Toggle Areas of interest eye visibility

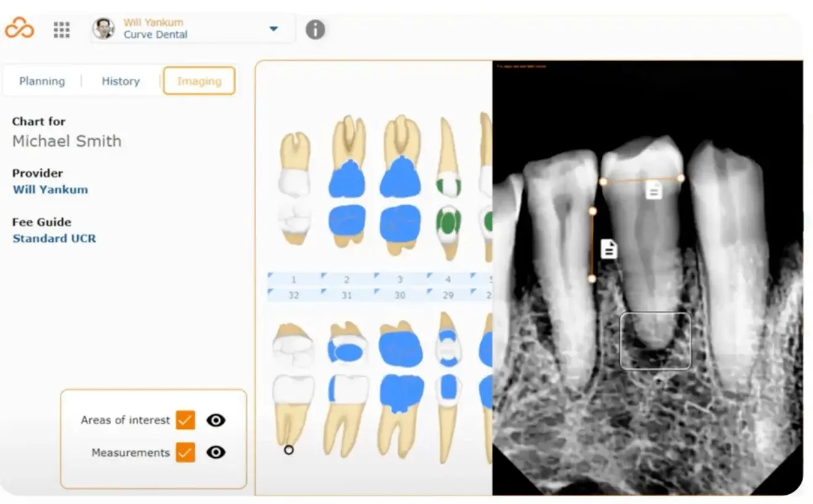click(x=216, y=420)
